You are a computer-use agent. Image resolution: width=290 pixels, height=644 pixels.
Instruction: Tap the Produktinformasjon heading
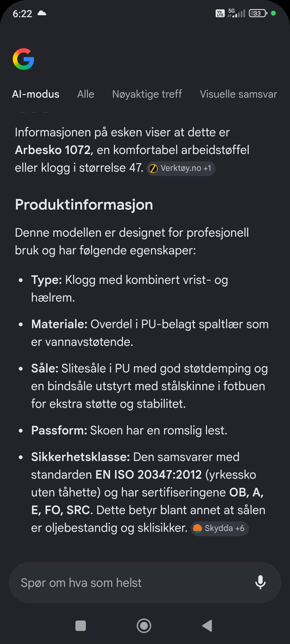pyautogui.click(x=84, y=204)
